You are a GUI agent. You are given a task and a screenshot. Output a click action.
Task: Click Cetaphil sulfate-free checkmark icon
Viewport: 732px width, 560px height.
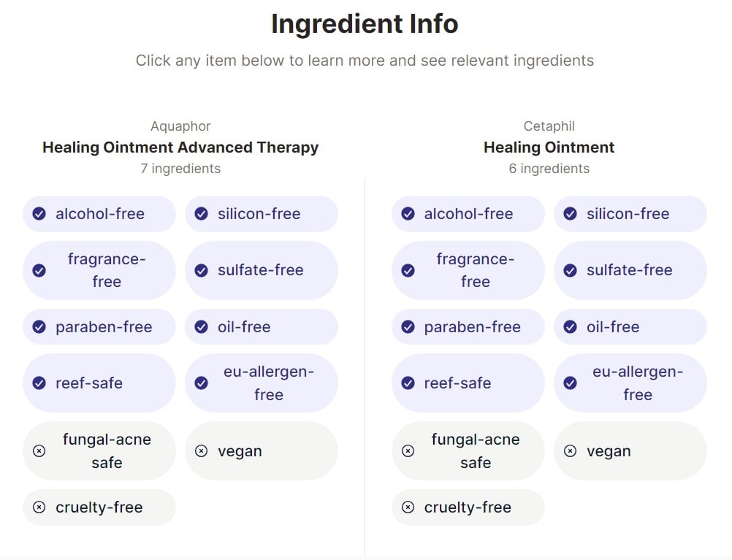pos(571,270)
